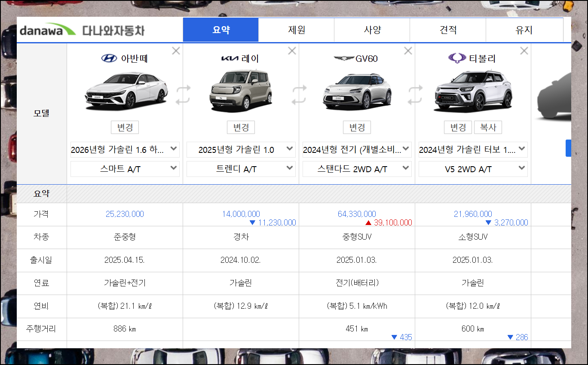The height and width of the screenshot is (365, 588).
Task: Remove 레이 from comparison with X
Action: click(292, 51)
